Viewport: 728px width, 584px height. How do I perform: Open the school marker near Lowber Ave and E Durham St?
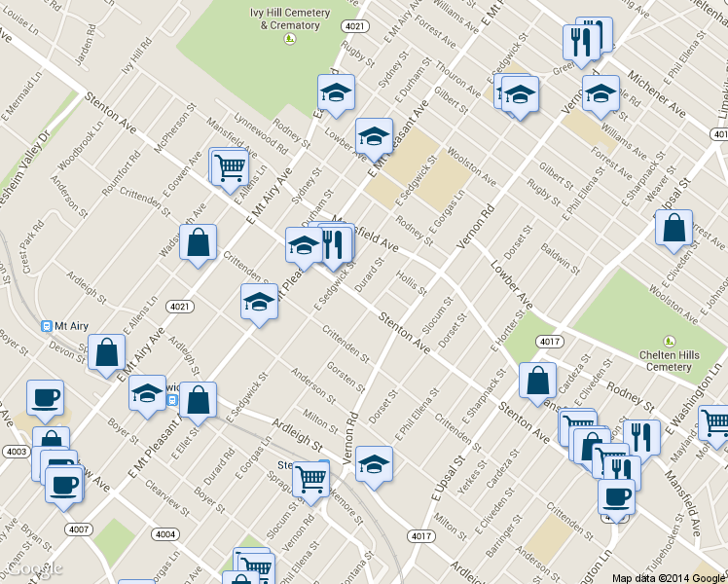point(374,137)
